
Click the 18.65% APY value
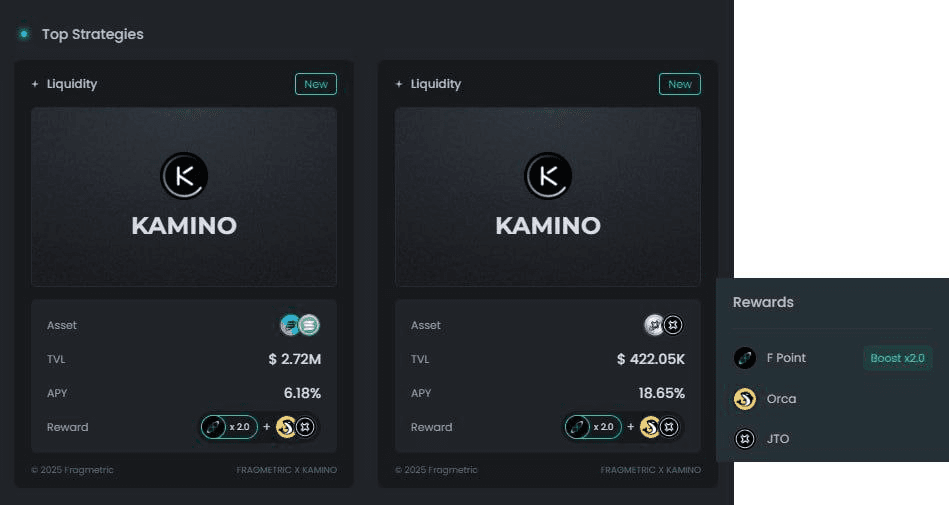(x=662, y=393)
